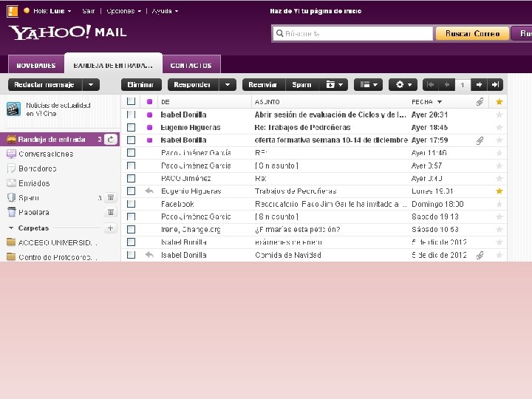Open the Enviados folder
The image size is (532, 399).
34,183
